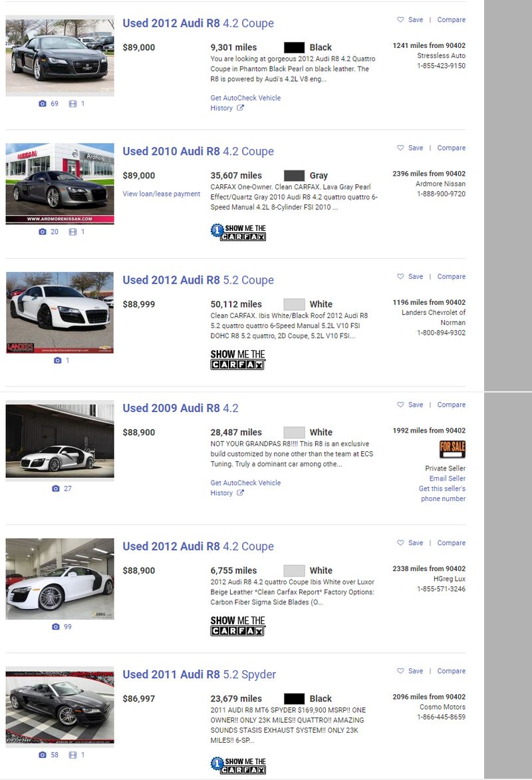Click the black swatch on the 23,679 miles listing

[x=295, y=699]
